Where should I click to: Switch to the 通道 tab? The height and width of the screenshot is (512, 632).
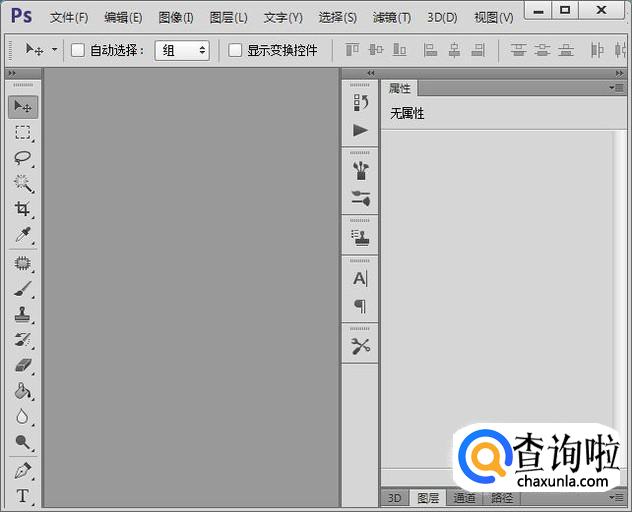pos(464,498)
